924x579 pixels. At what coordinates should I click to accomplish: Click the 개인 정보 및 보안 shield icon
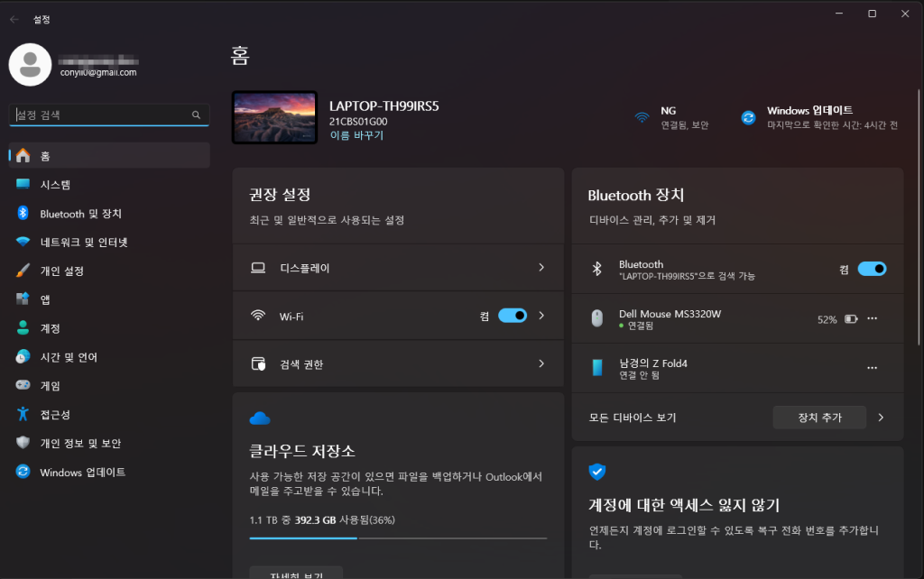click(23, 442)
